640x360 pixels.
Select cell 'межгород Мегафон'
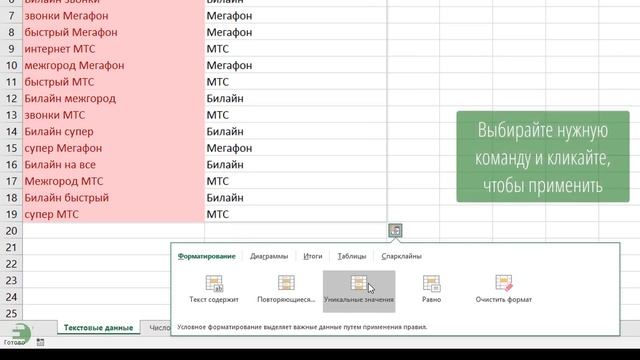113,65
